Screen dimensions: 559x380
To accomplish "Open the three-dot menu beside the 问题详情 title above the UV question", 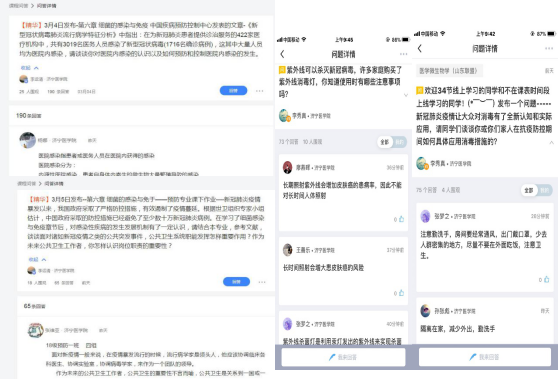I will [x=404, y=54].
